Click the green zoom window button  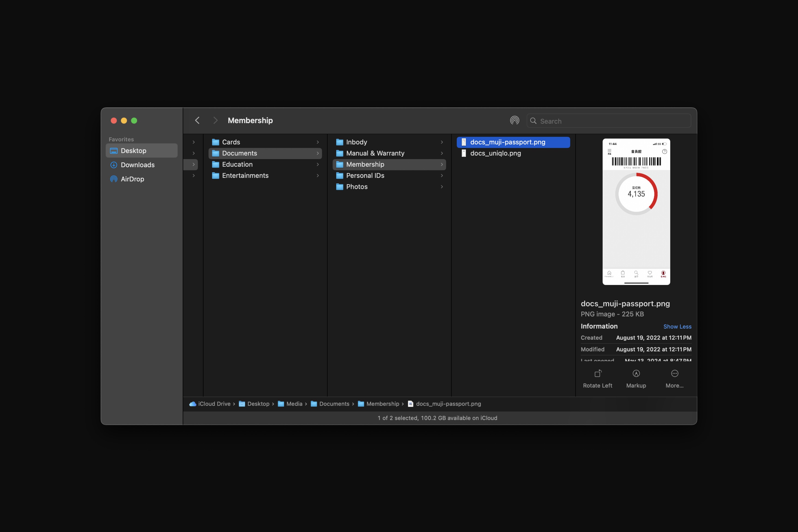tap(134, 121)
